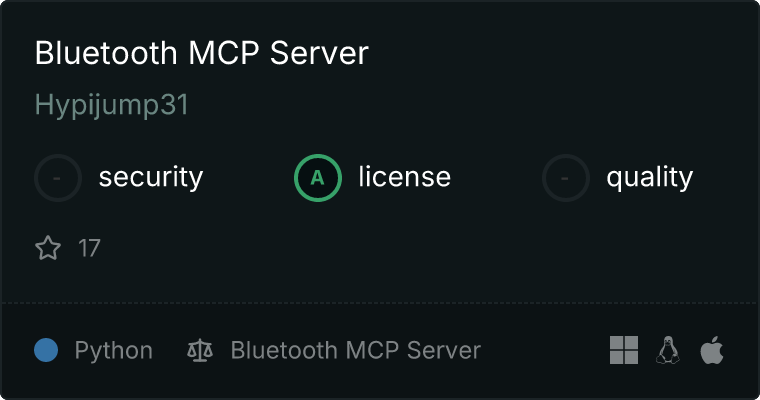
Task: Click the security label text
Action: 151,177
